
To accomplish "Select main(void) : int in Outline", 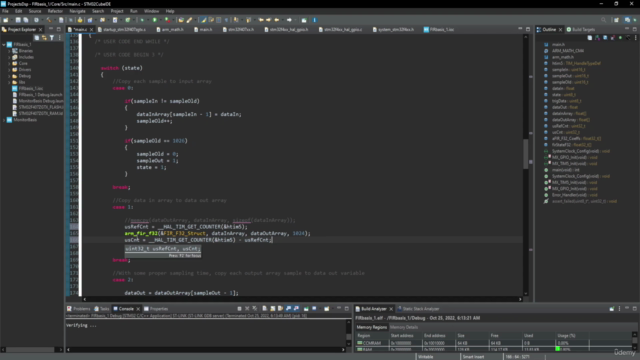I will coord(565,170).
